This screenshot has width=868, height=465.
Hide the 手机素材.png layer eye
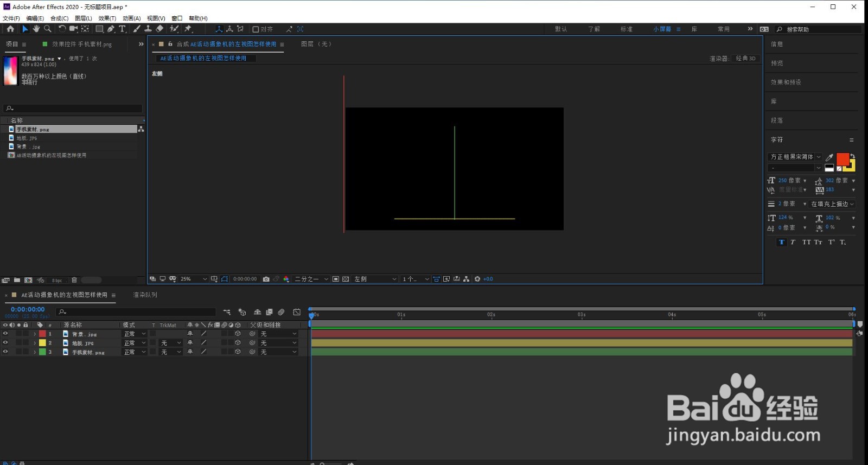5,352
